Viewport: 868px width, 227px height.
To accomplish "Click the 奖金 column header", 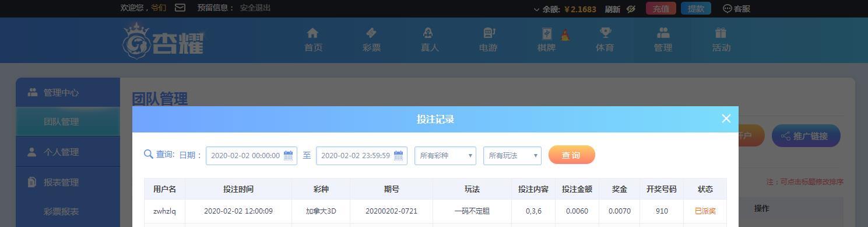I will tap(620, 189).
